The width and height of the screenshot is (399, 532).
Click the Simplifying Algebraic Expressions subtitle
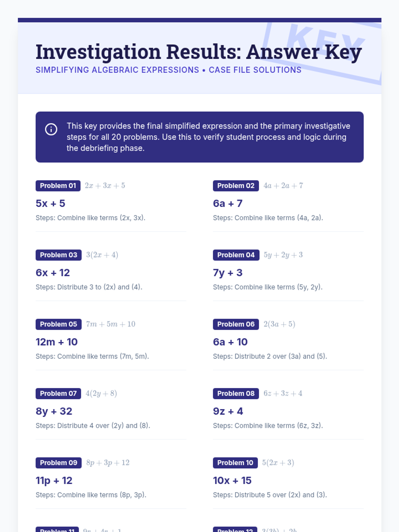click(168, 70)
